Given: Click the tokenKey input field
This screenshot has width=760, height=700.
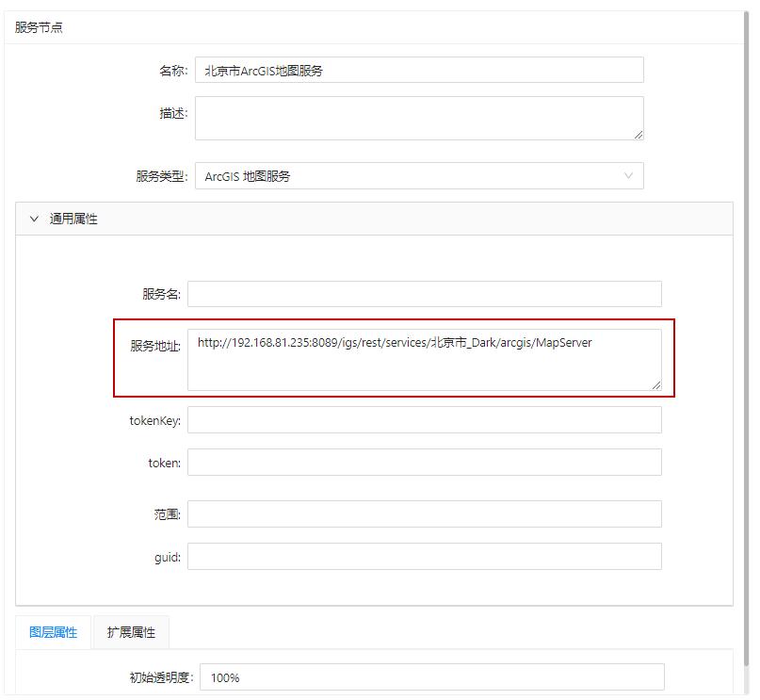Looking at the screenshot, I should click(x=425, y=420).
